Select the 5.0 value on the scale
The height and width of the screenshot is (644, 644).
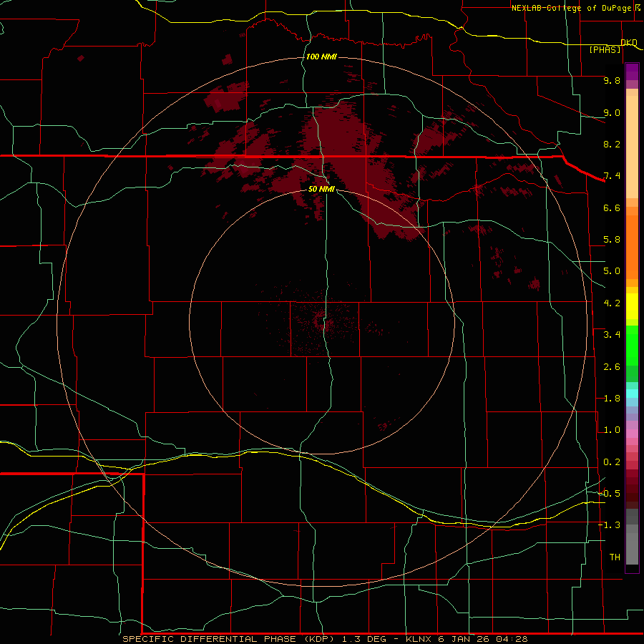click(612, 271)
